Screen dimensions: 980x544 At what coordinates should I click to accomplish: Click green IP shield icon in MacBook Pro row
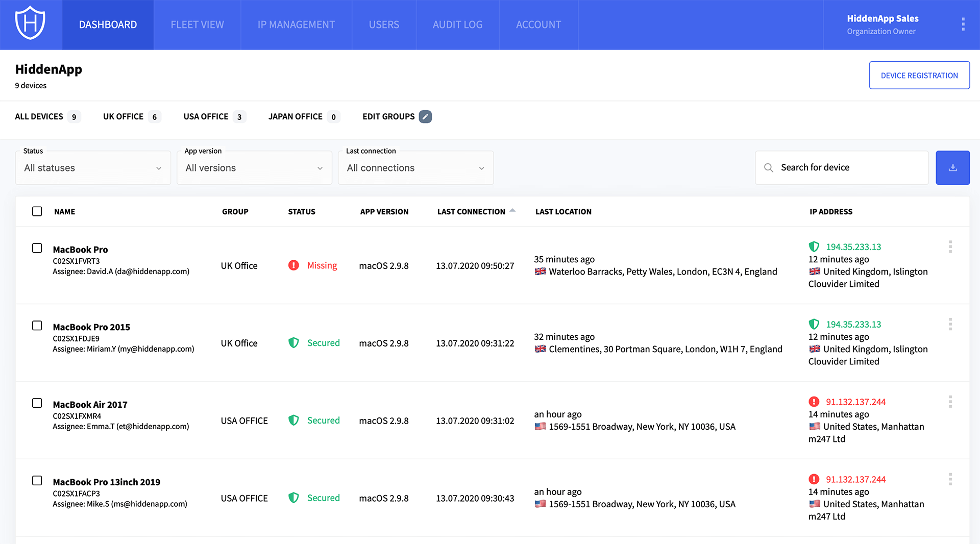[x=814, y=246]
